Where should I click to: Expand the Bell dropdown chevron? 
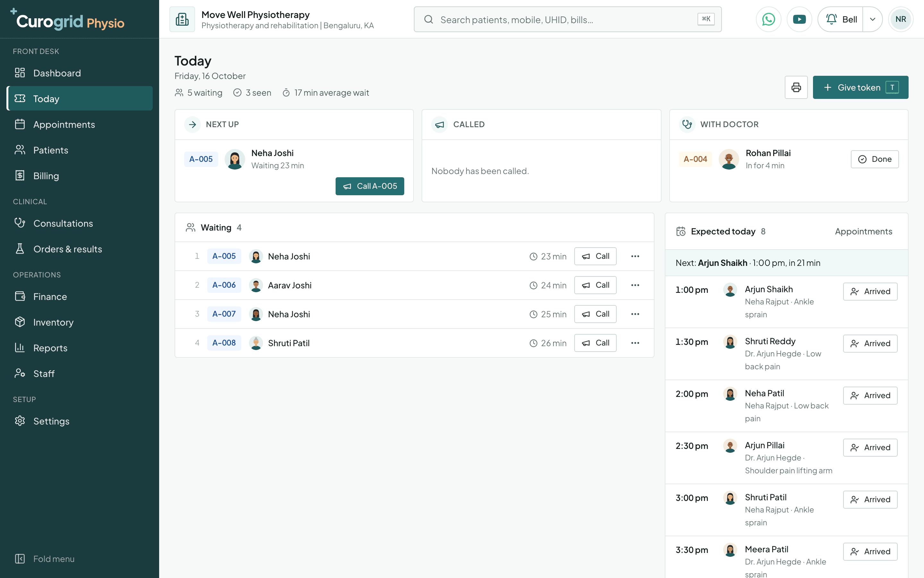click(x=872, y=19)
